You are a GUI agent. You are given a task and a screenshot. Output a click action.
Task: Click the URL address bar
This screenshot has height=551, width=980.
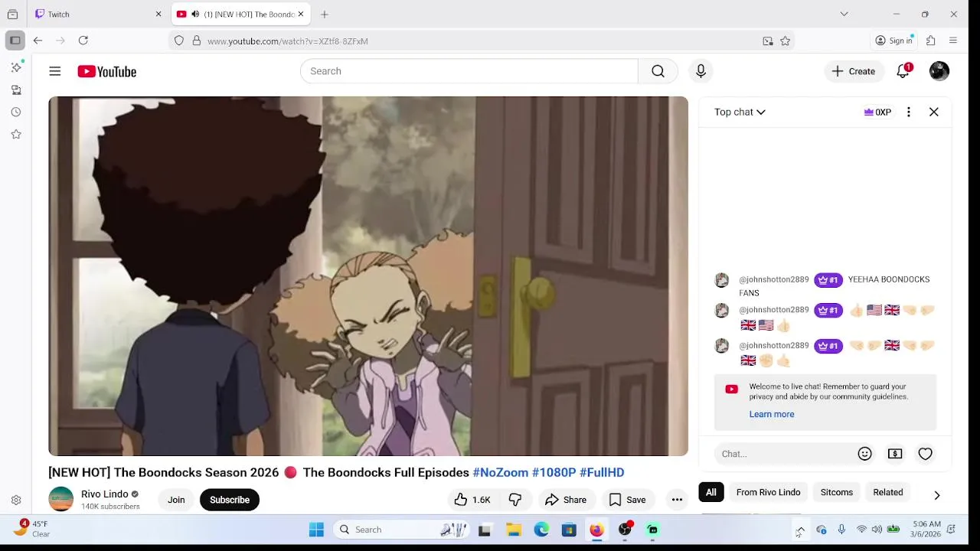pos(482,41)
